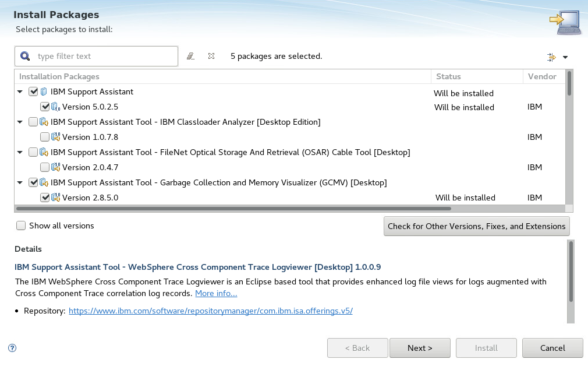
Task: Select the FileNet OSAR Cable Tool row label
Action: (230, 153)
